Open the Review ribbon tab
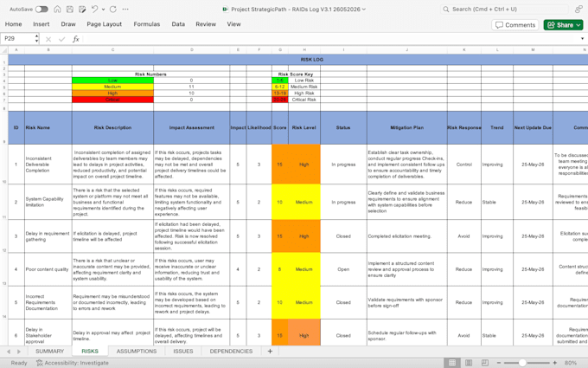 tap(206, 24)
